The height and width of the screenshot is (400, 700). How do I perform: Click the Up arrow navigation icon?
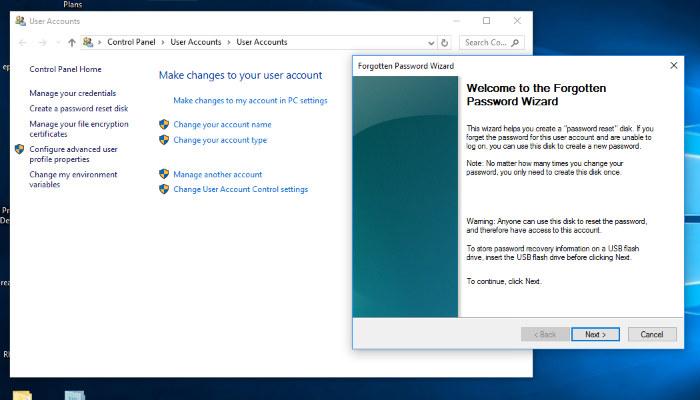tap(72, 42)
